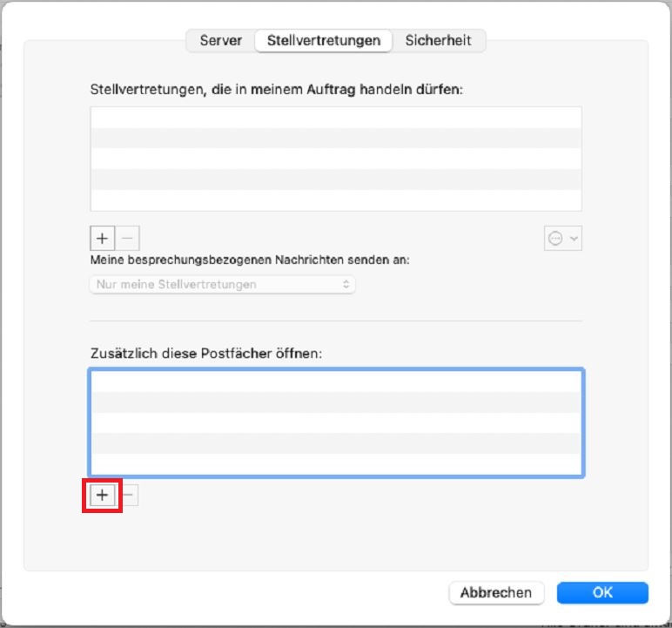672x628 pixels.
Task: Click the first row in additional mailboxes list
Action: [336, 382]
